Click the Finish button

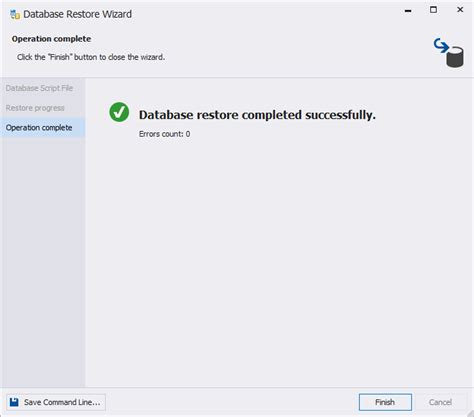pyautogui.click(x=385, y=402)
